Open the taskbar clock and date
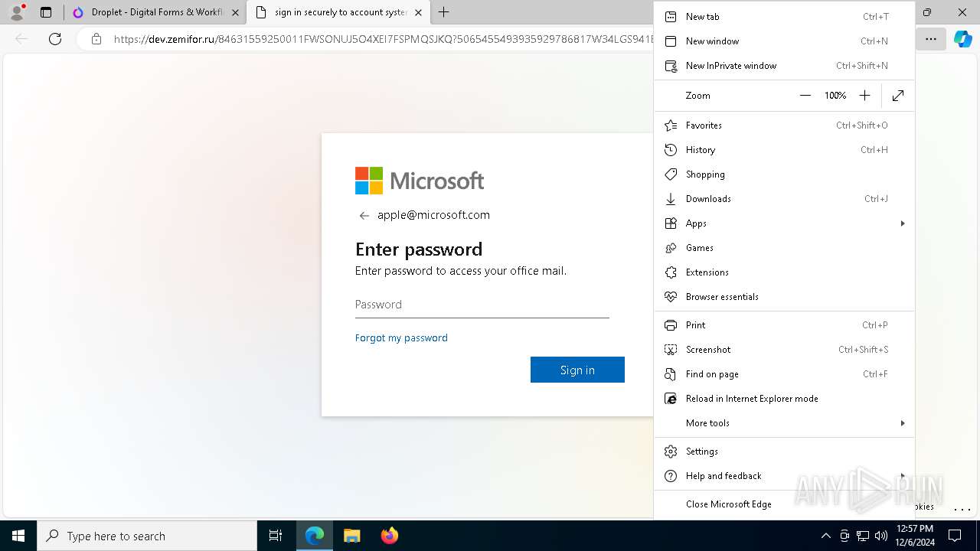The height and width of the screenshot is (551, 980). (x=914, y=536)
